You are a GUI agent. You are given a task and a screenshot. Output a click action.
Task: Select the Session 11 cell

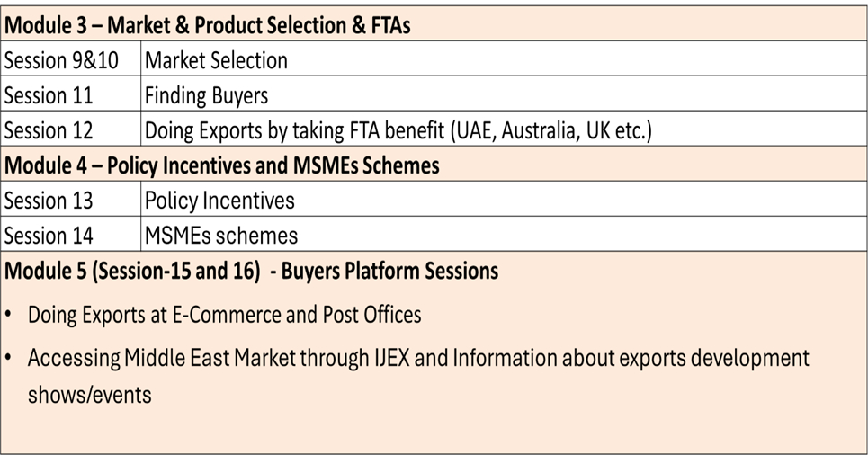[49, 95]
